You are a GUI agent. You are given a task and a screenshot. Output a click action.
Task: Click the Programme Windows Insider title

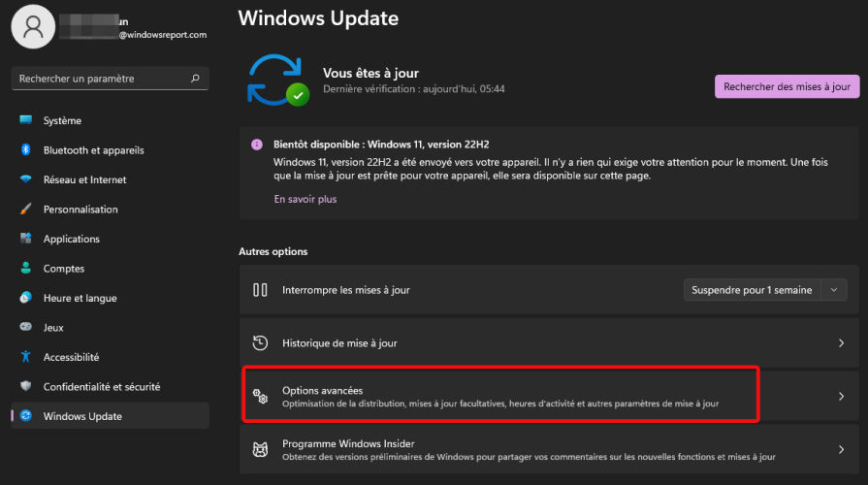[348, 443]
